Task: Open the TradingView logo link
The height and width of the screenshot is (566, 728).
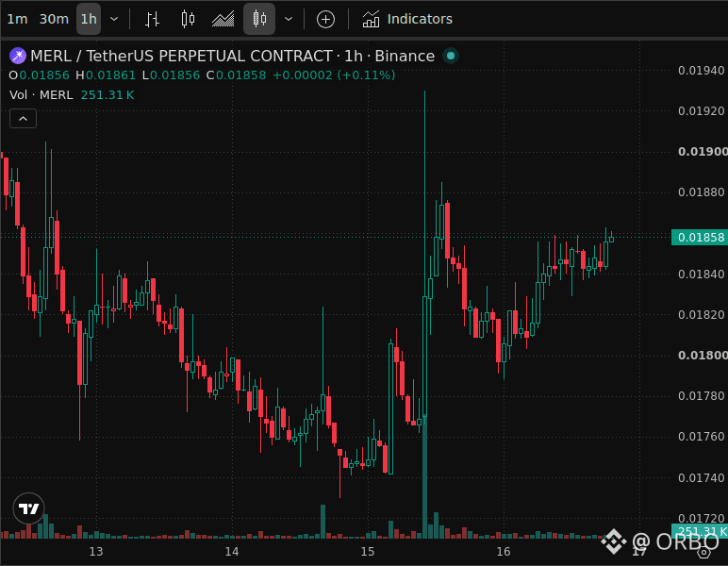Action: pyautogui.click(x=29, y=508)
